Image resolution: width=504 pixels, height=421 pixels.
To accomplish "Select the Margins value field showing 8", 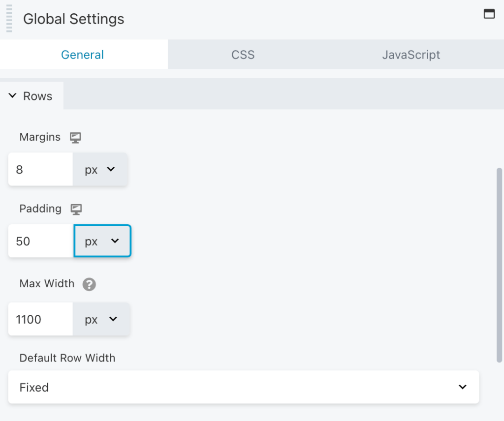I will (x=39, y=169).
